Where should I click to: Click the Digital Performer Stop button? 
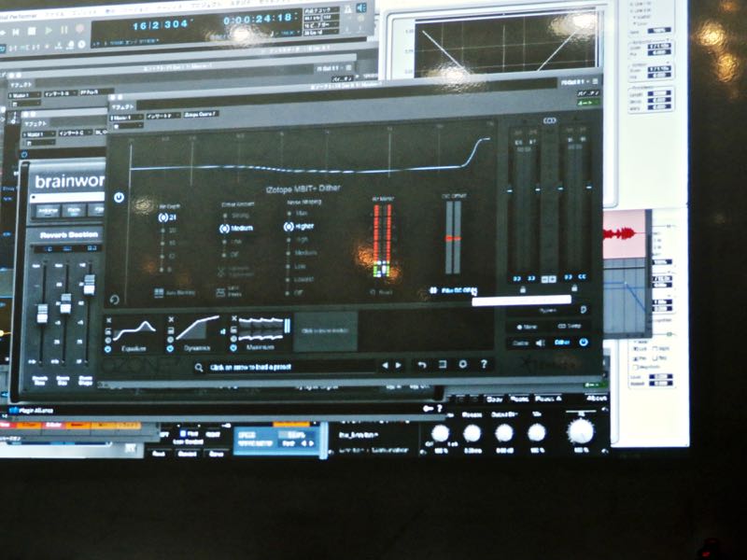(32, 32)
